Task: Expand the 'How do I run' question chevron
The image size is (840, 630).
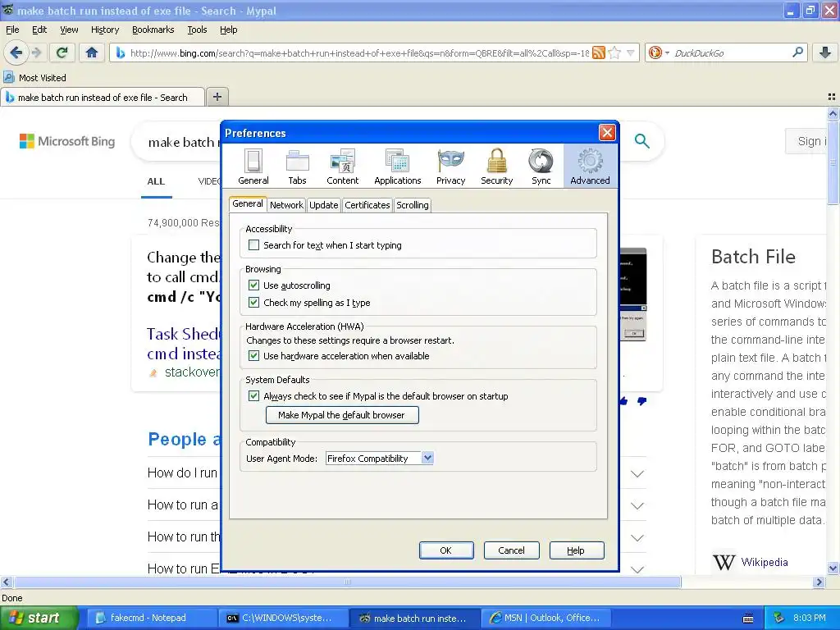Action: pyautogui.click(x=637, y=473)
